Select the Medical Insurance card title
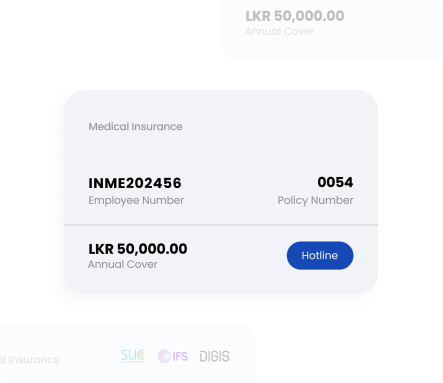 [x=135, y=127]
